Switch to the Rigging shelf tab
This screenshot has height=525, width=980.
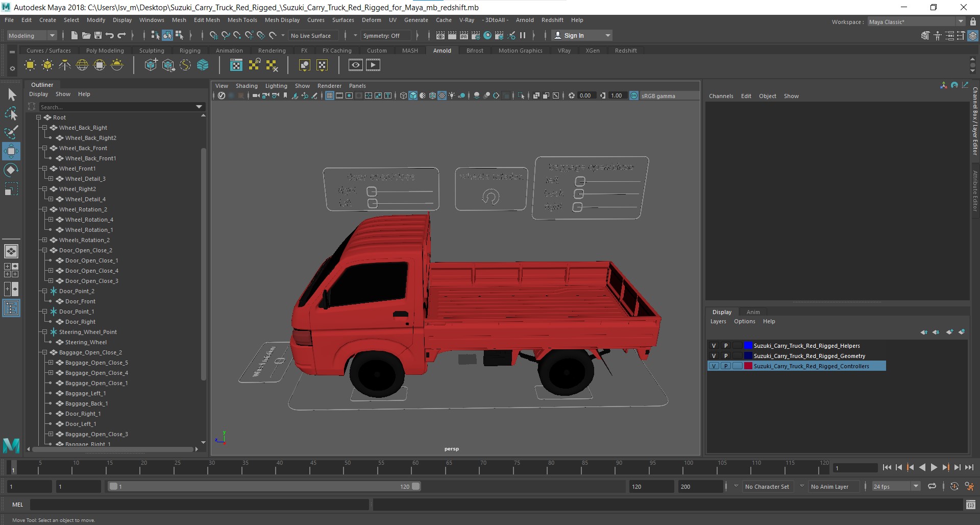(190, 51)
